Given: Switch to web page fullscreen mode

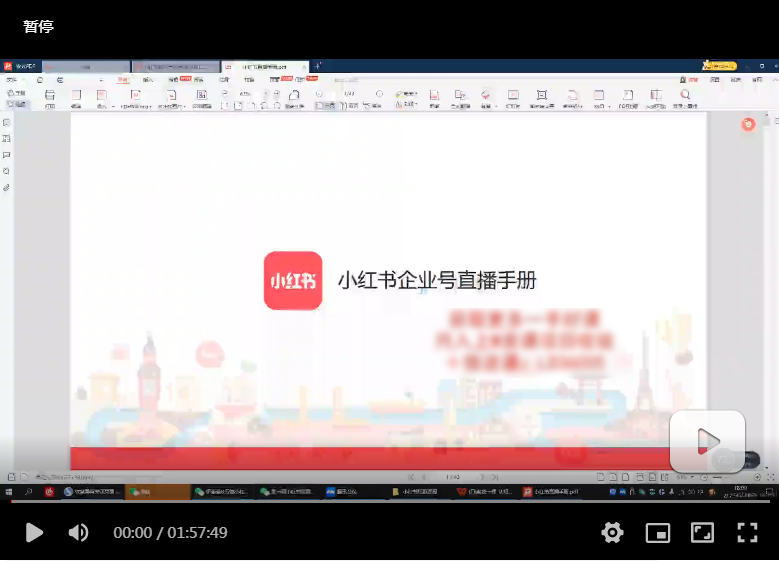Looking at the screenshot, I should click(702, 533).
